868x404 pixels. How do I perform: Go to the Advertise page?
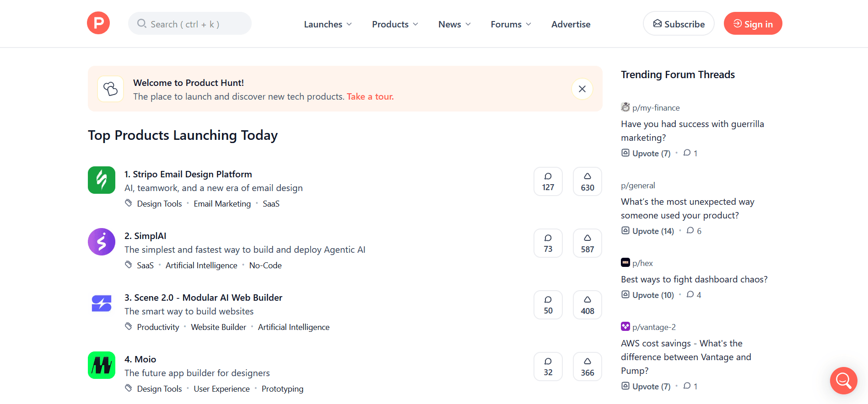tap(571, 24)
